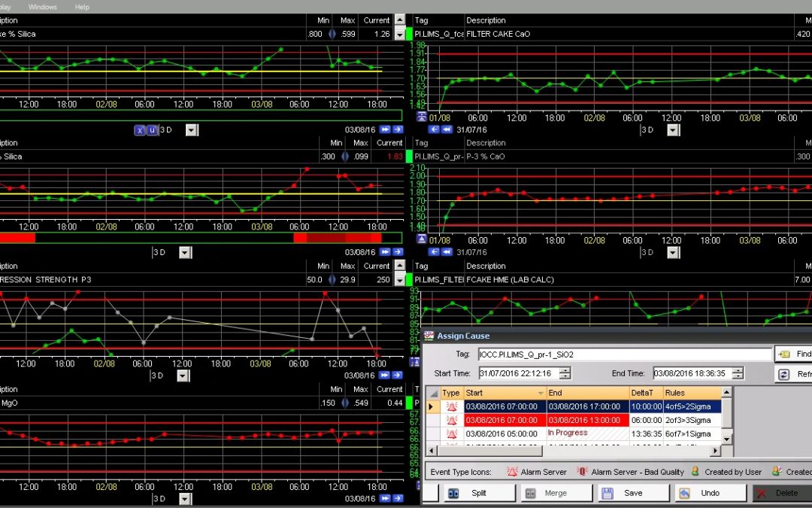Viewport: 812px width, 508px height.
Task: Click the End Time spinner arrows
Action: pyautogui.click(x=738, y=373)
